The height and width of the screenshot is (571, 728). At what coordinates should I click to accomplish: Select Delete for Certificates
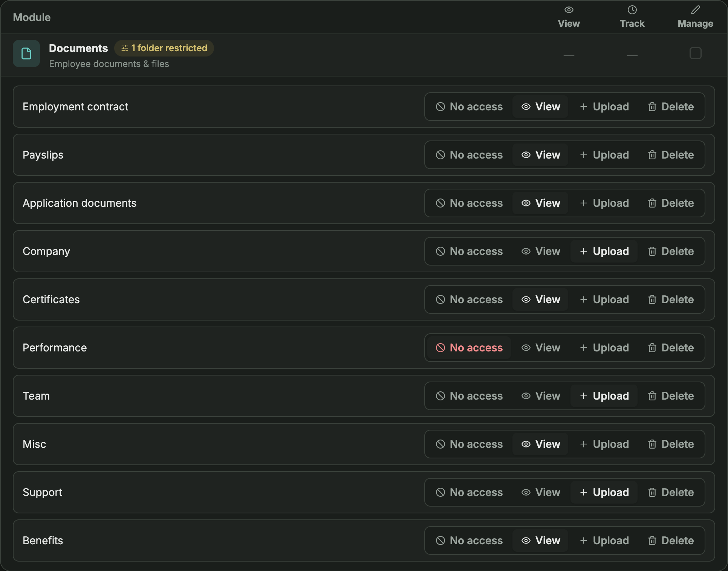(671, 299)
